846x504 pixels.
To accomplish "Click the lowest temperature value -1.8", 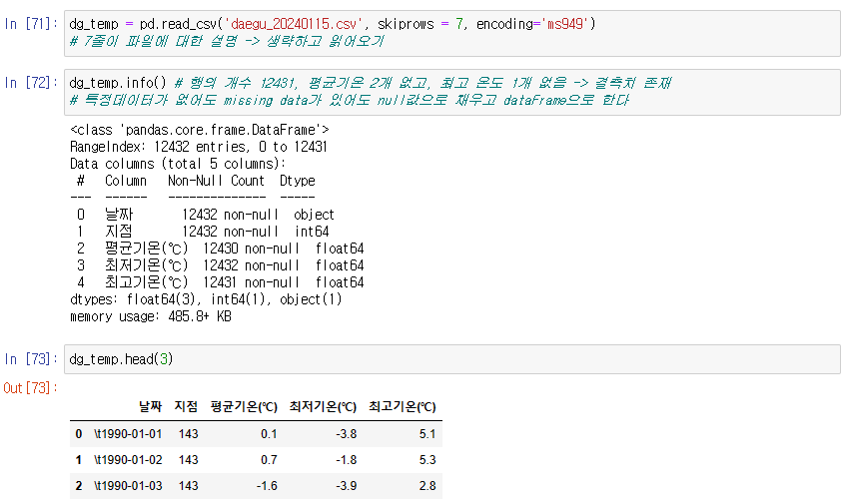I will 346,460.
